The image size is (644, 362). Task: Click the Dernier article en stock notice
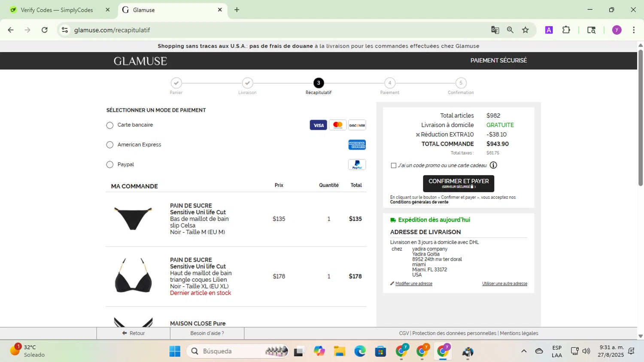[x=200, y=293]
